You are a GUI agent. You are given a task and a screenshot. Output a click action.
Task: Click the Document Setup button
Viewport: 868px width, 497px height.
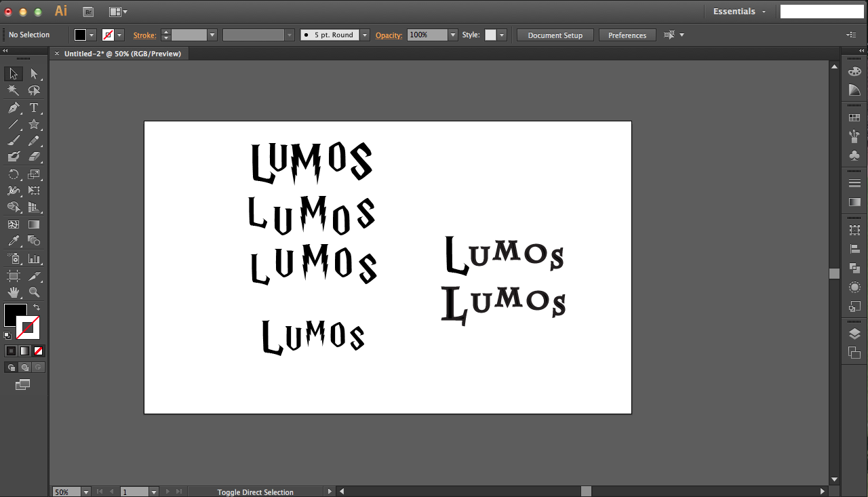coord(555,35)
